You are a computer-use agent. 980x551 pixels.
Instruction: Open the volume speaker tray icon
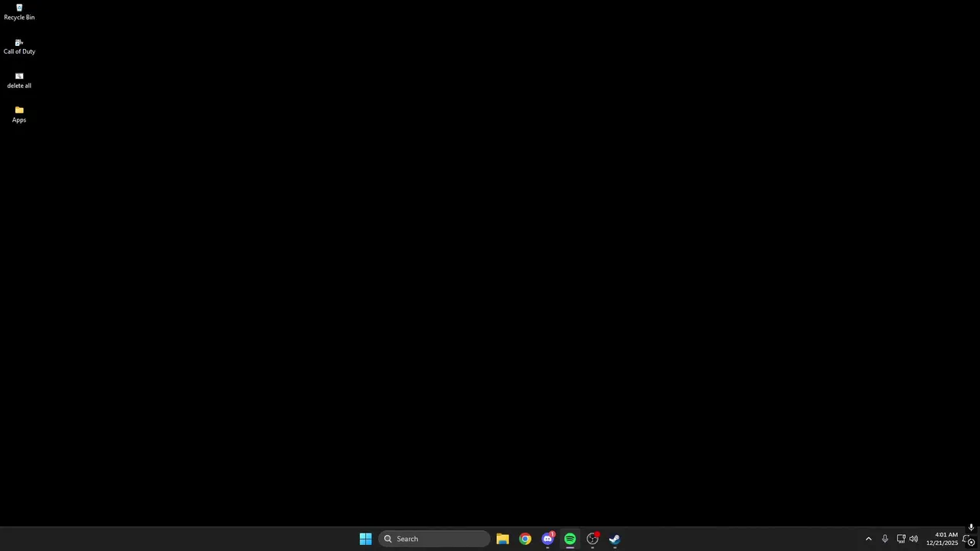913,539
